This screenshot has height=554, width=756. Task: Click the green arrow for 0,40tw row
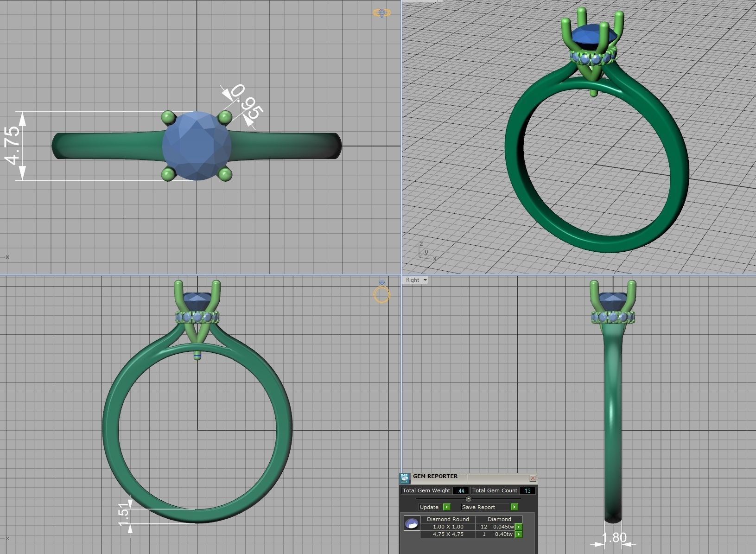(x=519, y=534)
